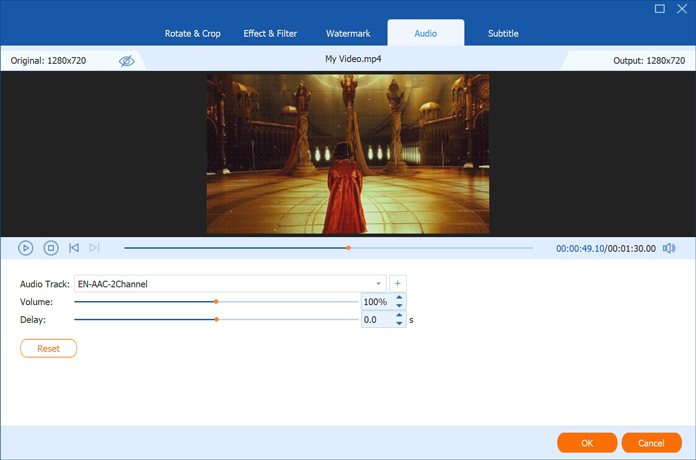Decrease the delay value with down arrow
This screenshot has height=460, width=696.
pyautogui.click(x=399, y=325)
